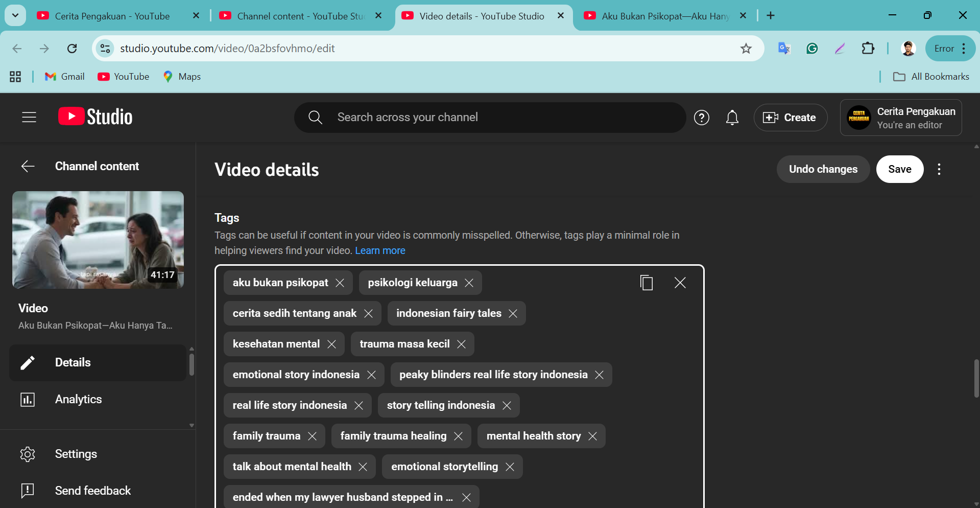Click the Create camera icon
The height and width of the screenshot is (508, 980).
(771, 117)
